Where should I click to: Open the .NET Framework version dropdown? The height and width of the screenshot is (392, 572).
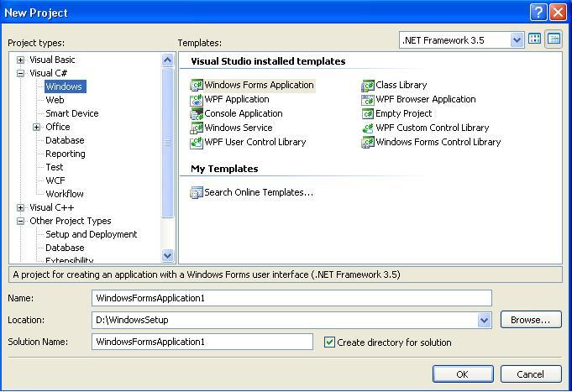coord(517,40)
